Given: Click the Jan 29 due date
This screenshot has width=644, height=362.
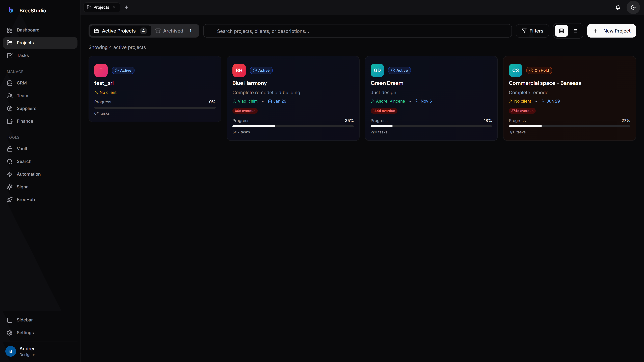Looking at the screenshot, I should click(277, 101).
